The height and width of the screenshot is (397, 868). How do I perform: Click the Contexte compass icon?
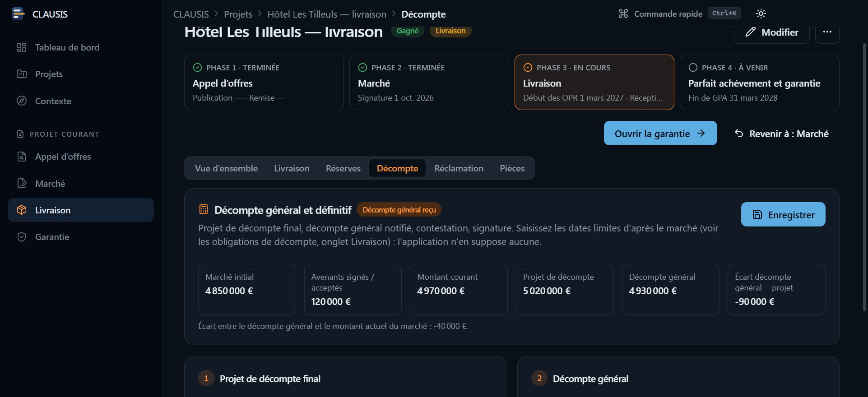22,101
